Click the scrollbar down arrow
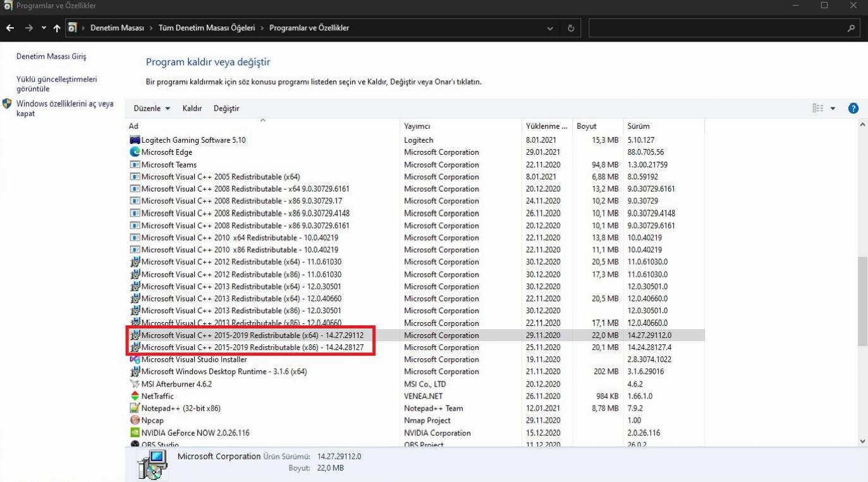Screen dimensions: 868x482 click(x=863, y=441)
